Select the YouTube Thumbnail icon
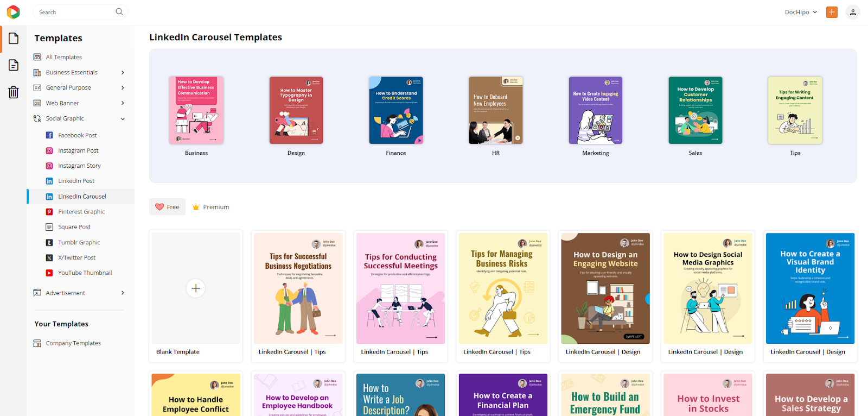Screen dimensions: 868x416 point(49,273)
